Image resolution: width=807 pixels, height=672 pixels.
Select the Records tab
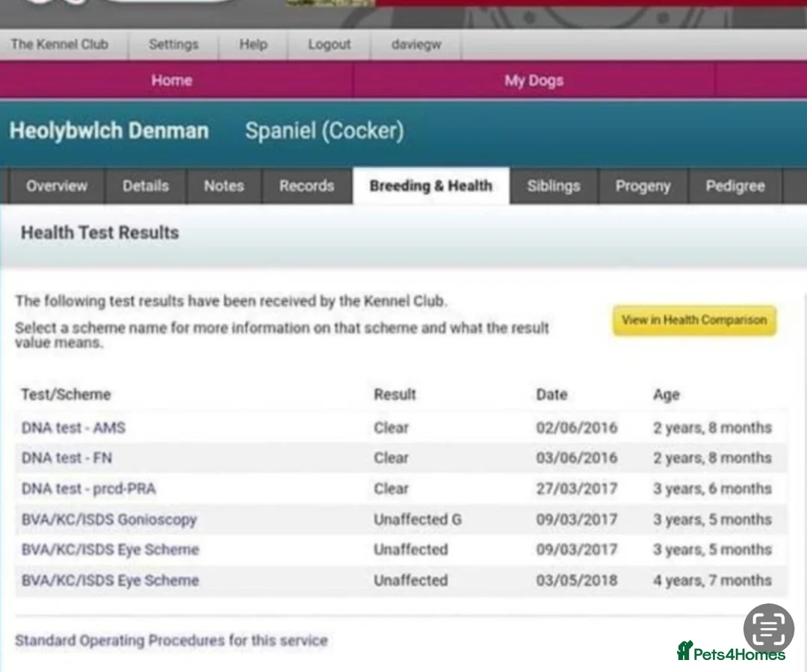point(306,186)
